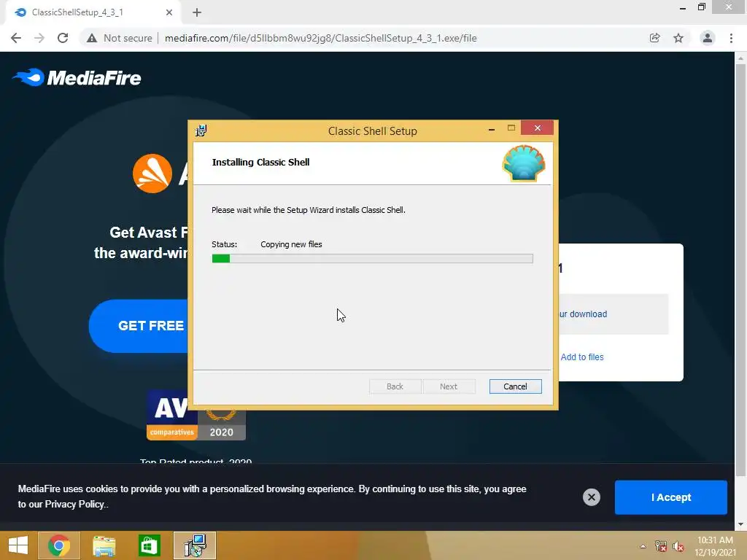Image resolution: width=747 pixels, height=560 pixels.
Task: Click the Classic Shell Setup title bar installer icon
Action: pyautogui.click(x=201, y=131)
